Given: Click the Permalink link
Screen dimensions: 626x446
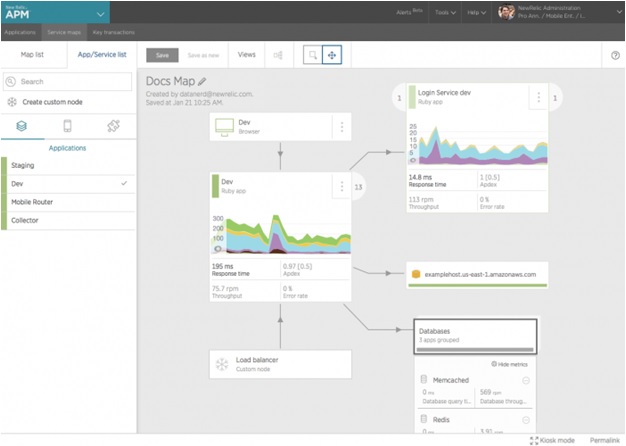Looking at the screenshot, I should point(605,440).
